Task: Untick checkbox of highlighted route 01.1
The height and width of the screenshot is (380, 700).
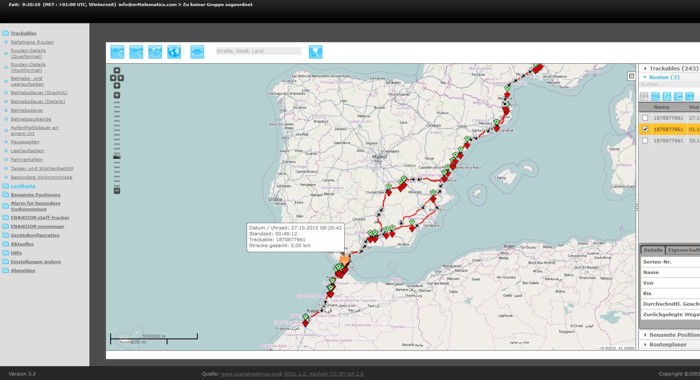Action: tap(645, 129)
